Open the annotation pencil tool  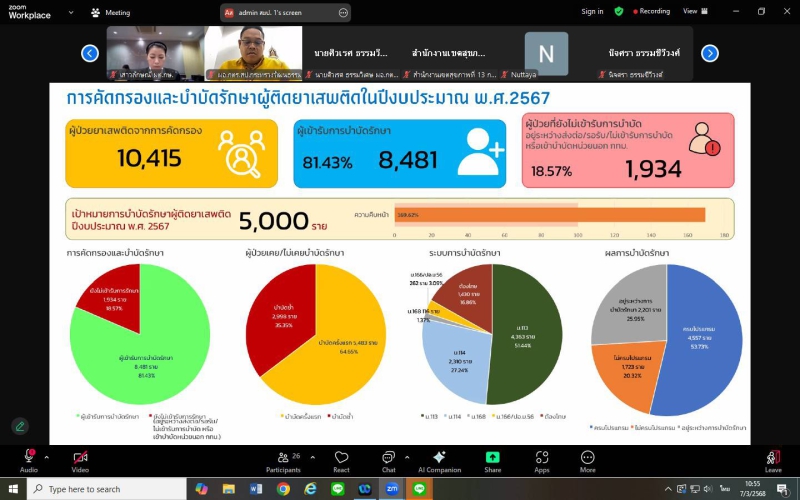tap(20, 426)
